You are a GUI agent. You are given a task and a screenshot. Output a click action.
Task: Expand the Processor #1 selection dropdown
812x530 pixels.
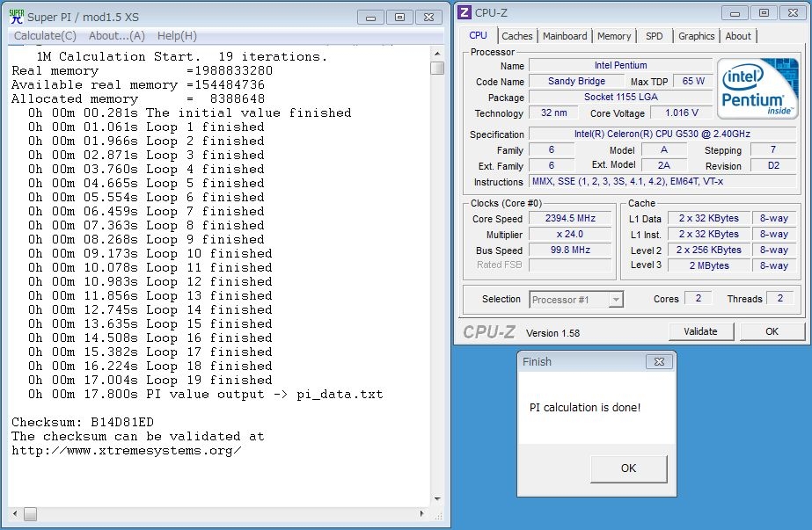tap(615, 300)
